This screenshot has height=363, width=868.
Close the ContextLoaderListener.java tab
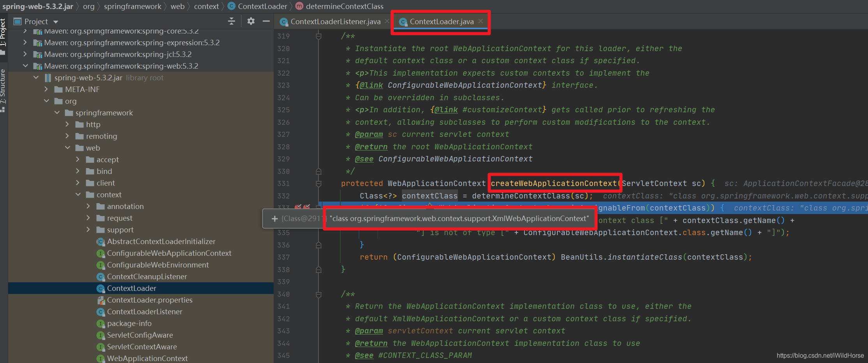(x=387, y=21)
